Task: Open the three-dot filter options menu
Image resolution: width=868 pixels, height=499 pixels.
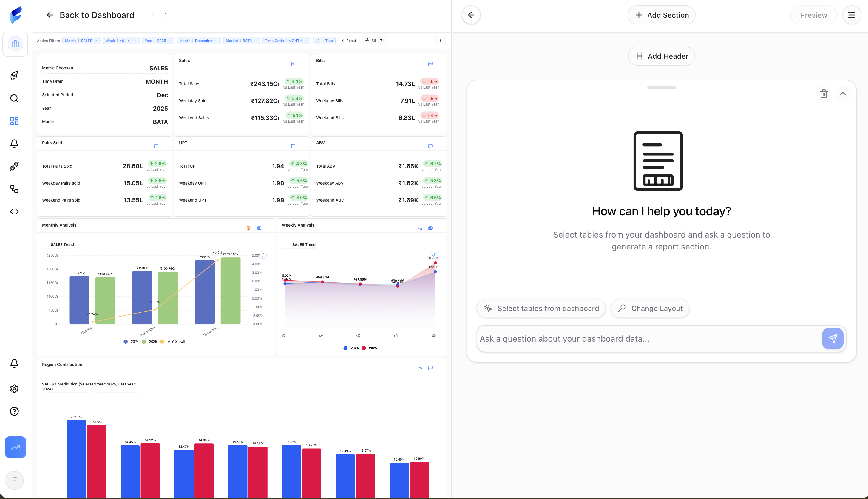Action: coord(440,41)
